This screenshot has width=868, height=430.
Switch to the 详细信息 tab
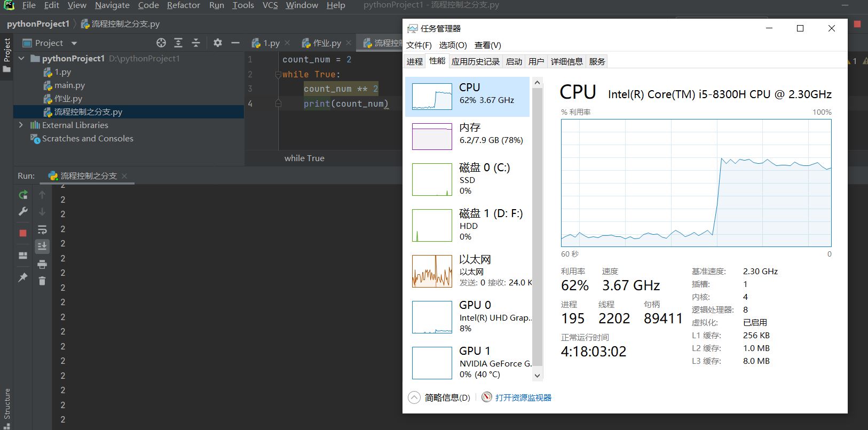click(567, 61)
